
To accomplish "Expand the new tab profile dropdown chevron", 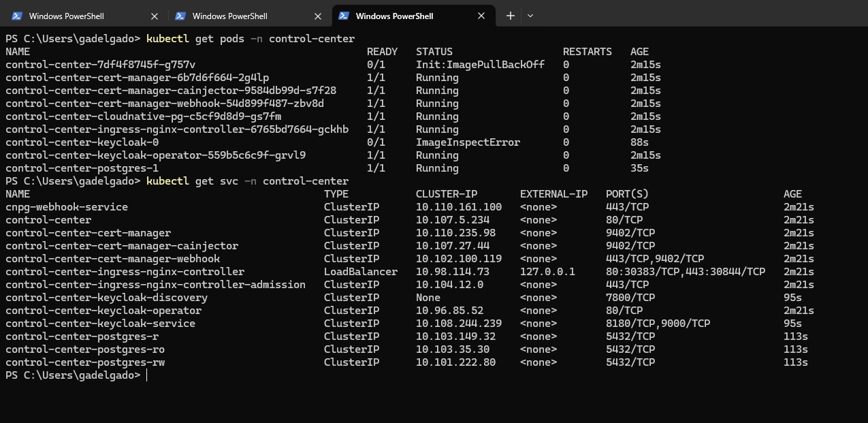I will tap(530, 16).
